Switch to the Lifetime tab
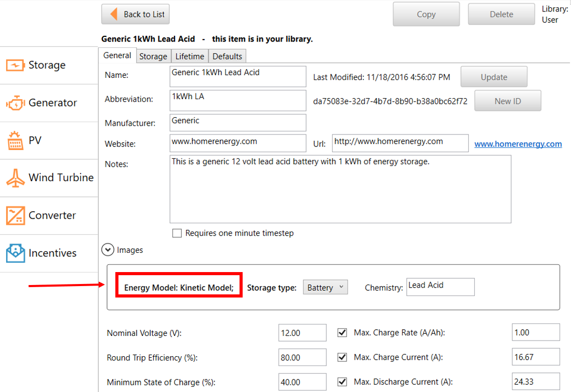The image size is (571, 392). tap(190, 56)
